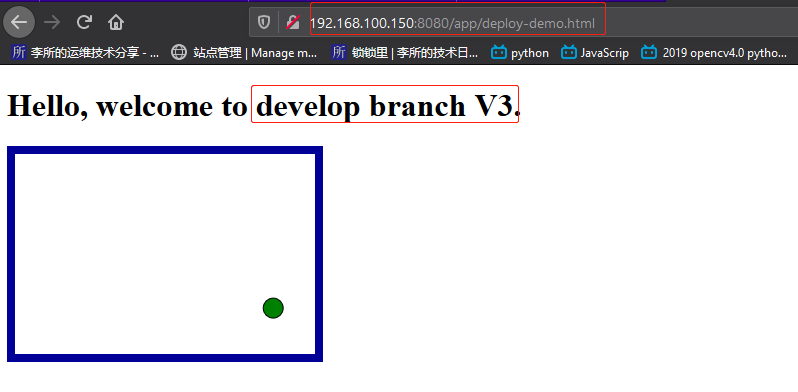This screenshot has width=798, height=392.
Task: Click the globe icon of 站点管理 bookmark
Action: [179, 52]
